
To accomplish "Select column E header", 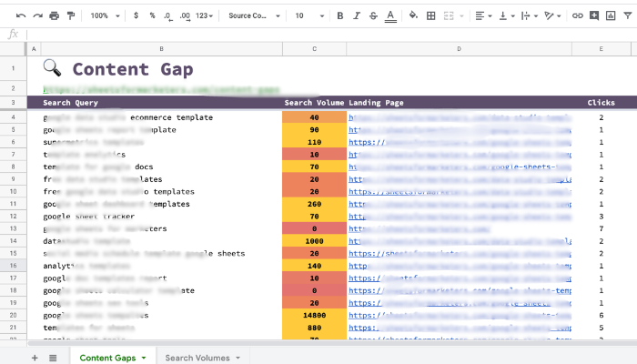I will (x=602, y=49).
